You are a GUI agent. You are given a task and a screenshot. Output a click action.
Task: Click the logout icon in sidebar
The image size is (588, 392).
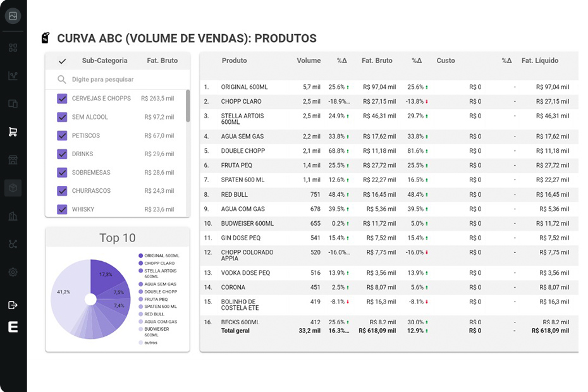click(x=13, y=305)
